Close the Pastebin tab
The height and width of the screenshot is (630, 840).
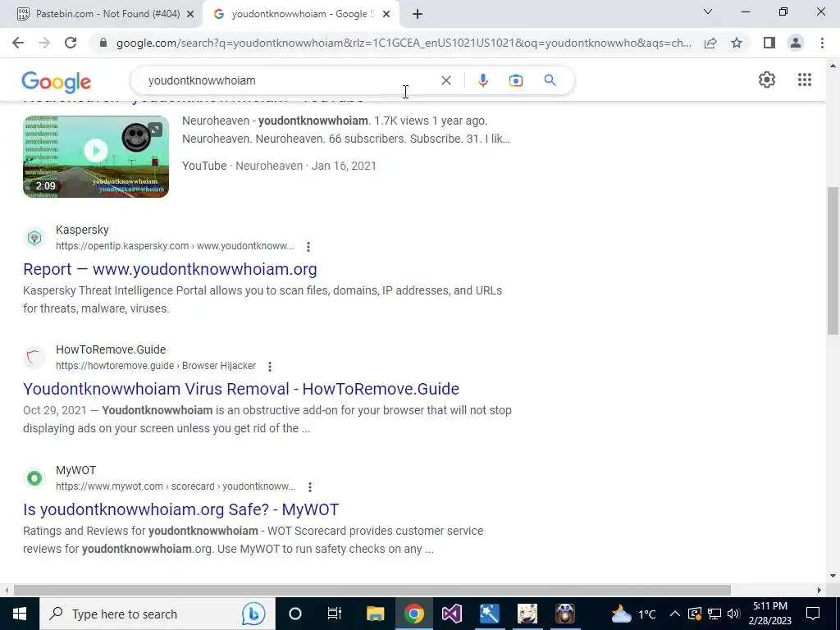click(x=190, y=14)
